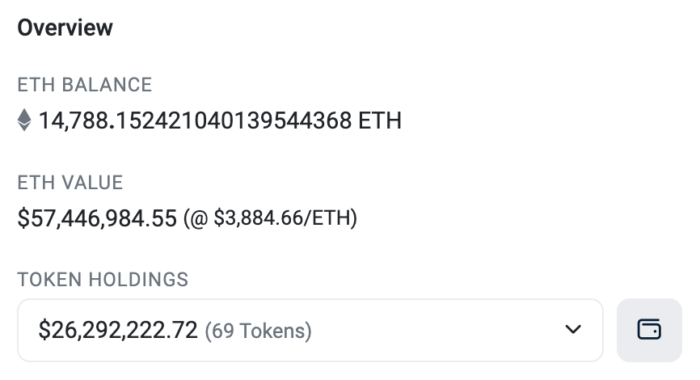Click the ETH BALANCE label
The height and width of the screenshot is (380, 700).
(x=85, y=85)
